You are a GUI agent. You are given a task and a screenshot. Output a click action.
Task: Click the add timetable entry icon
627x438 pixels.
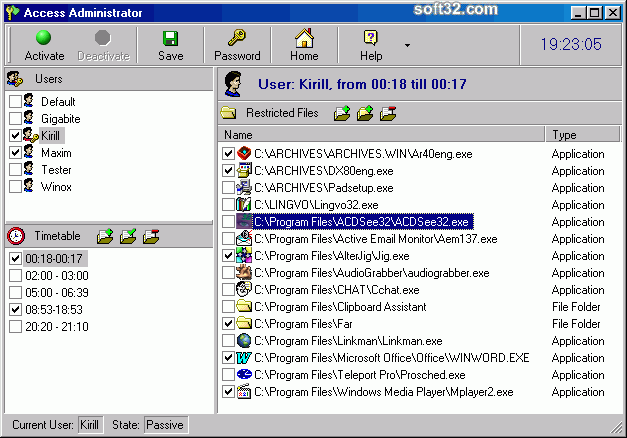(105, 236)
